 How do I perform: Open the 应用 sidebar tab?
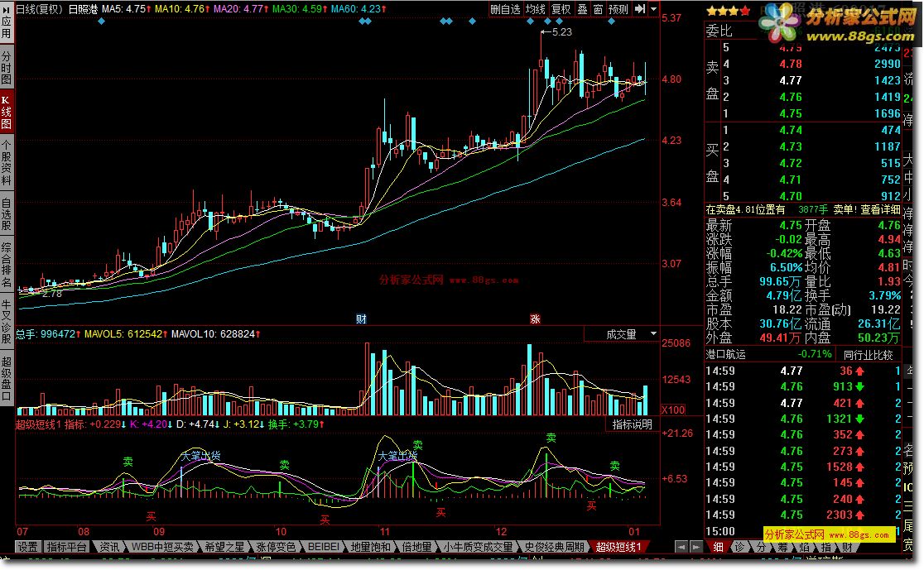(x=7, y=22)
